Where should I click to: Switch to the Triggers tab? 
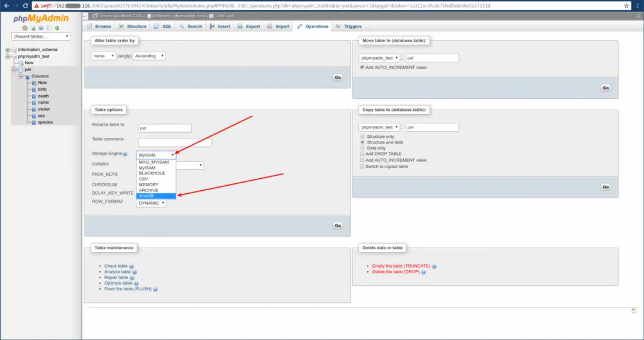point(348,26)
